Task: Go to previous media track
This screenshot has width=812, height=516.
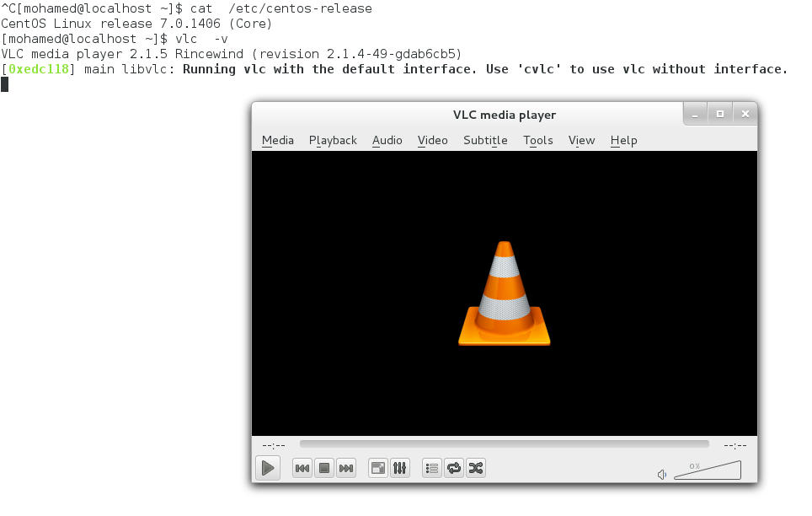Action: (302, 468)
